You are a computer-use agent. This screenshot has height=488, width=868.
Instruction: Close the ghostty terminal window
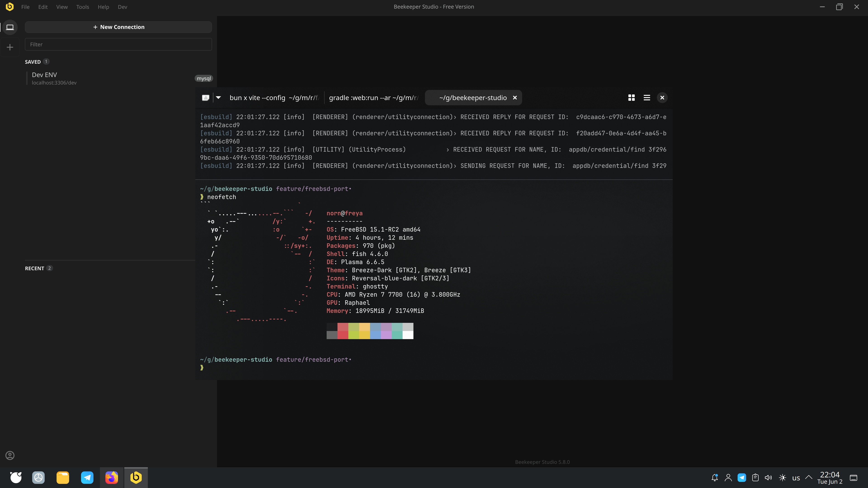662,98
